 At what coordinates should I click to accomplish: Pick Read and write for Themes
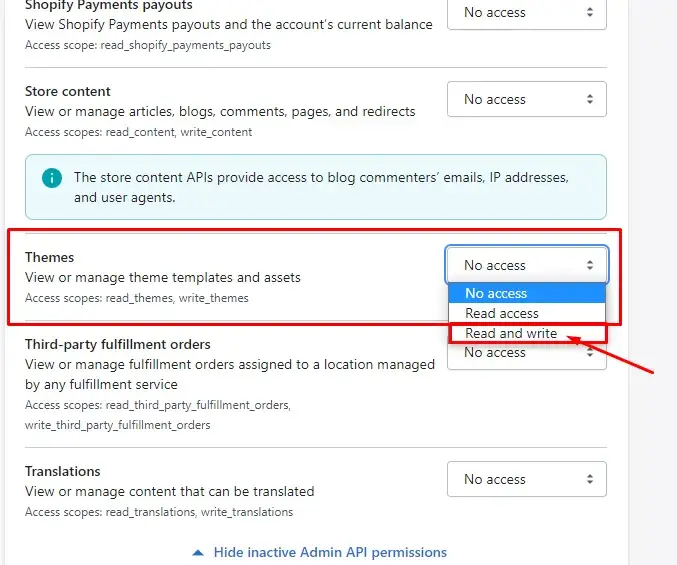(x=512, y=333)
